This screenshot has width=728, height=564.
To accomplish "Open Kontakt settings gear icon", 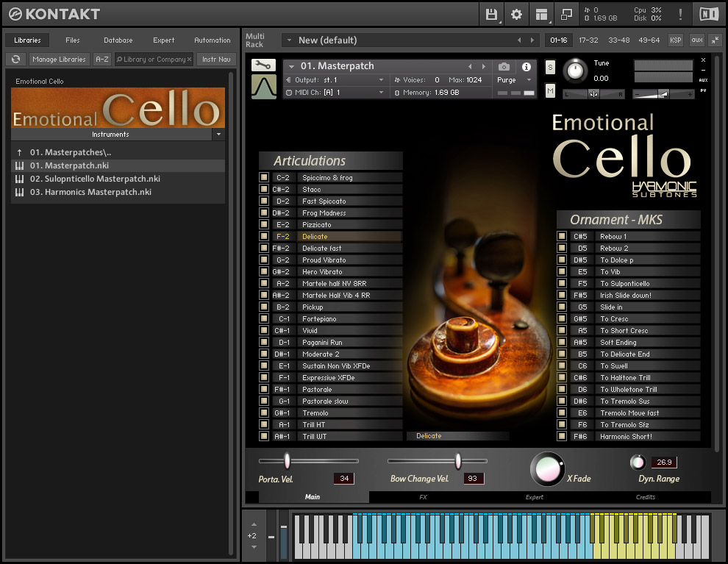I will (x=516, y=14).
